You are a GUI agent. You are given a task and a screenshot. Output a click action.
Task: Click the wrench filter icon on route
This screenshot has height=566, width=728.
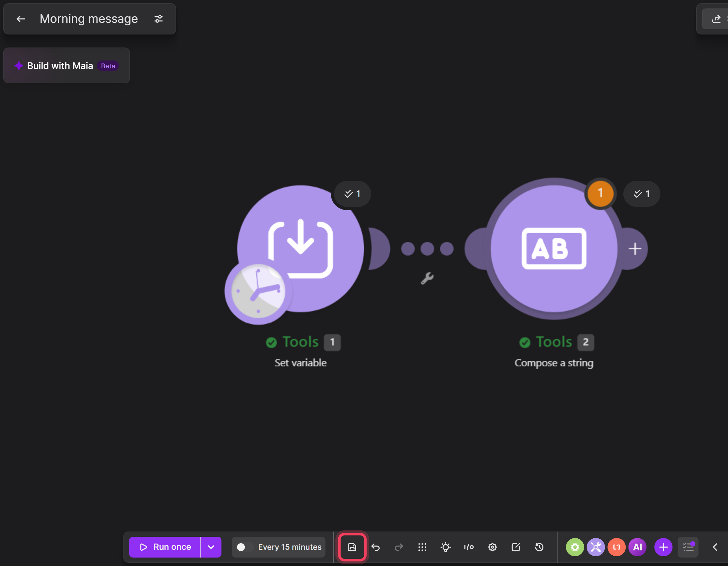(x=427, y=278)
